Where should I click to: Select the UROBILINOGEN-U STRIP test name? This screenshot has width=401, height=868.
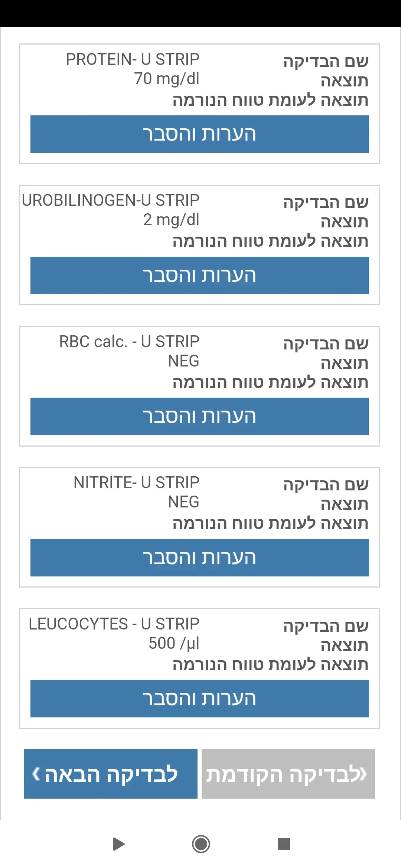point(111,200)
